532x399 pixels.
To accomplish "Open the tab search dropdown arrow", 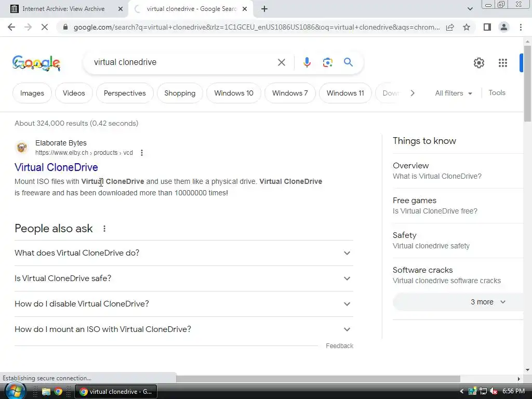I will pos(470,9).
